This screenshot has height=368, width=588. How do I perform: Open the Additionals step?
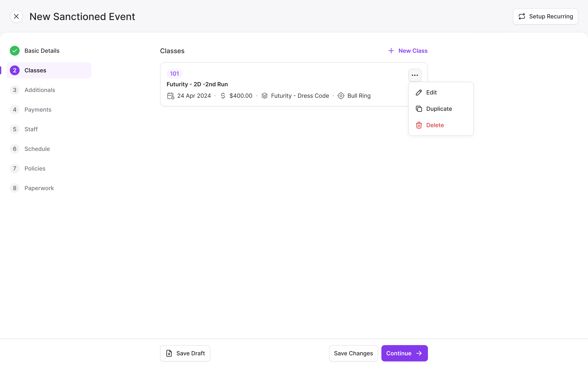point(49,90)
